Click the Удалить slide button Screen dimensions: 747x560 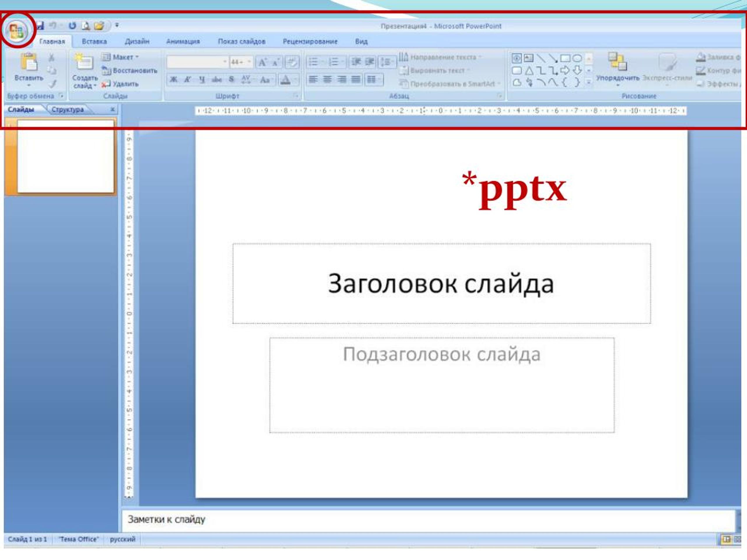[121, 84]
